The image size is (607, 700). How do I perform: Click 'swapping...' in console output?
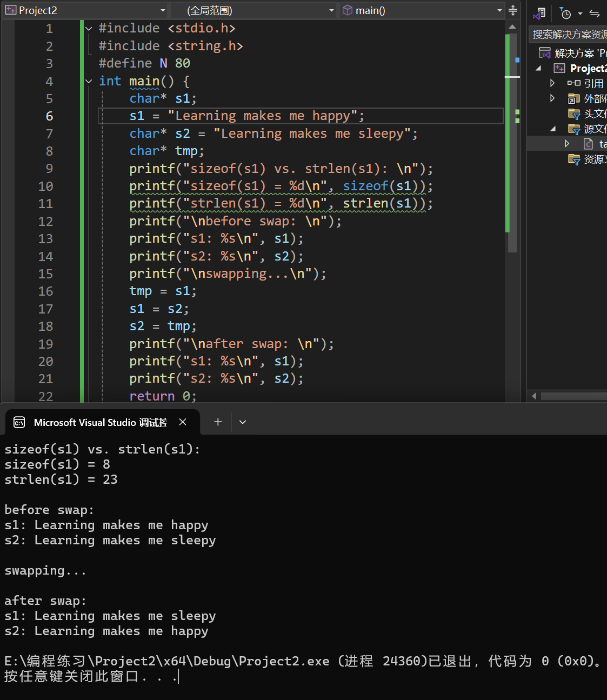(45, 571)
